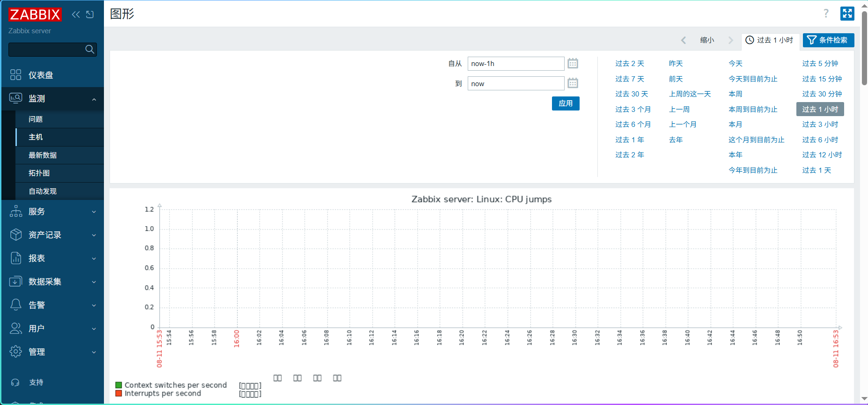This screenshot has height=405, width=868.
Task: Open the 拓扑图 maps item
Action: point(59,173)
